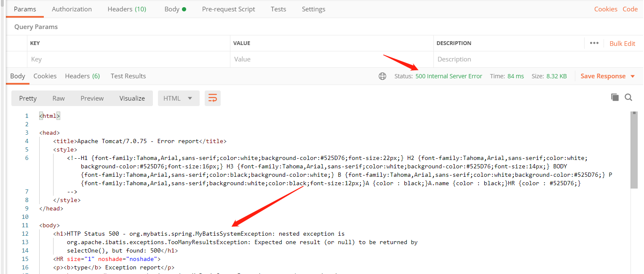Viewport: 644px width, 274px height.
Task: Switch response view to Raw
Action: pos(58,98)
